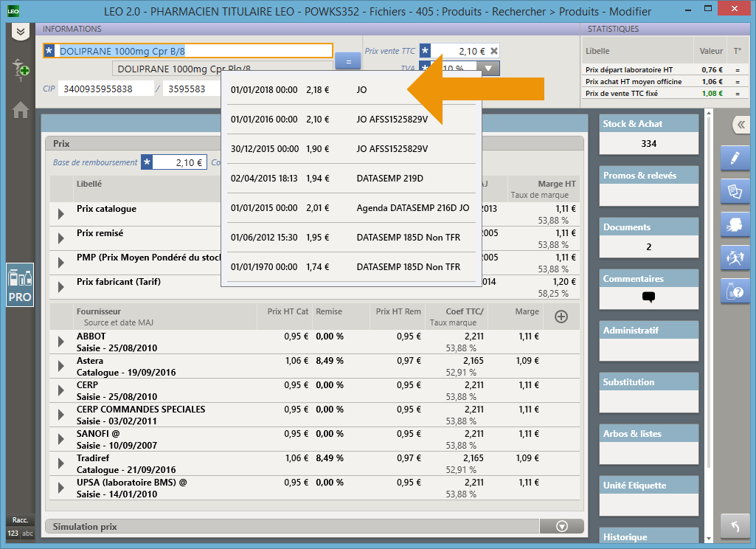Open the Promos & relevés panel
756x549 pixels.
pyautogui.click(x=648, y=186)
